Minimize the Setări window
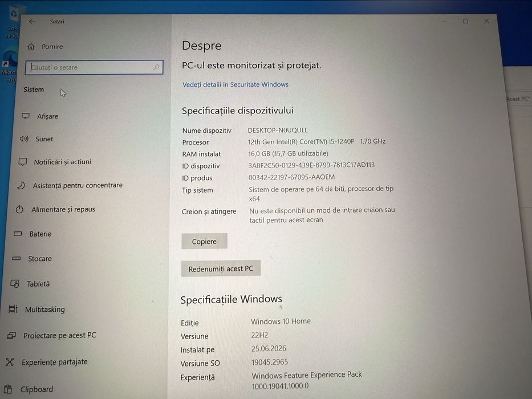Image resolution: width=532 pixels, height=399 pixels. tap(444, 21)
